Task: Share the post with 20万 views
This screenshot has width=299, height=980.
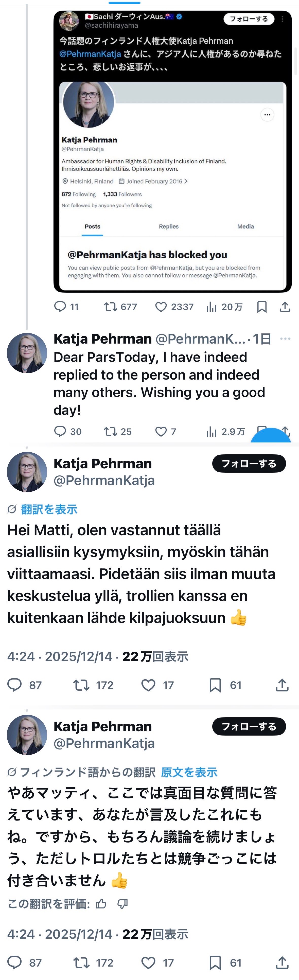Action: coord(285,307)
